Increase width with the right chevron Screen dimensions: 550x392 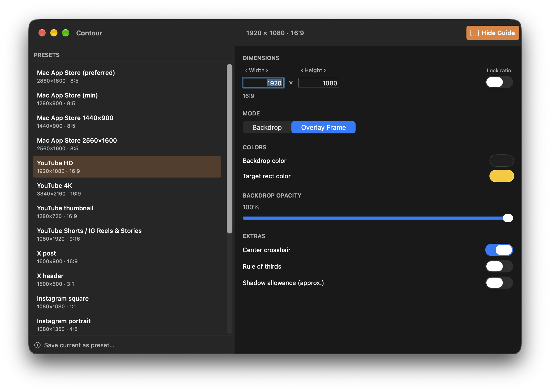point(267,70)
